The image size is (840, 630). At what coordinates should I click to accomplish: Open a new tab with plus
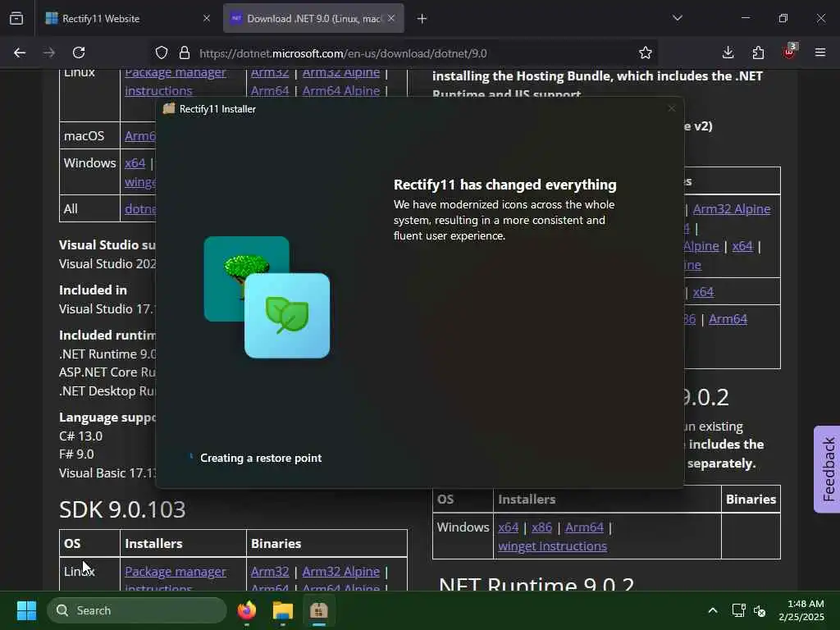pos(422,19)
